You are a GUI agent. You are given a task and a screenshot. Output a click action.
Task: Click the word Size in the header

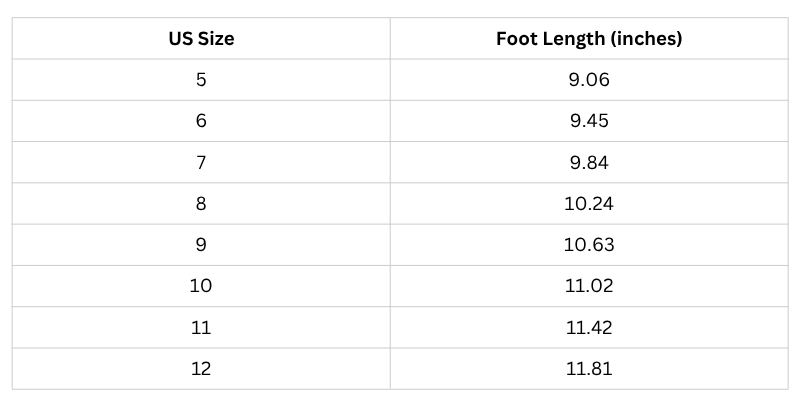(214, 38)
